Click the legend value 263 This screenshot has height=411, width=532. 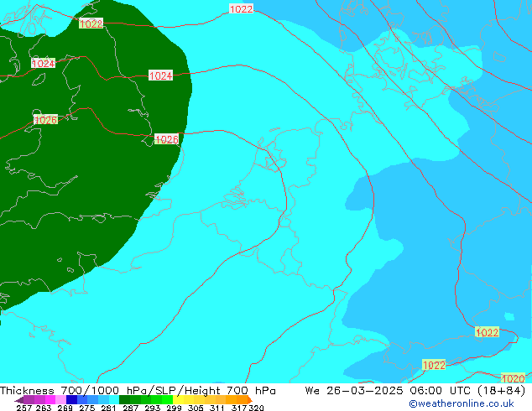tap(44, 408)
